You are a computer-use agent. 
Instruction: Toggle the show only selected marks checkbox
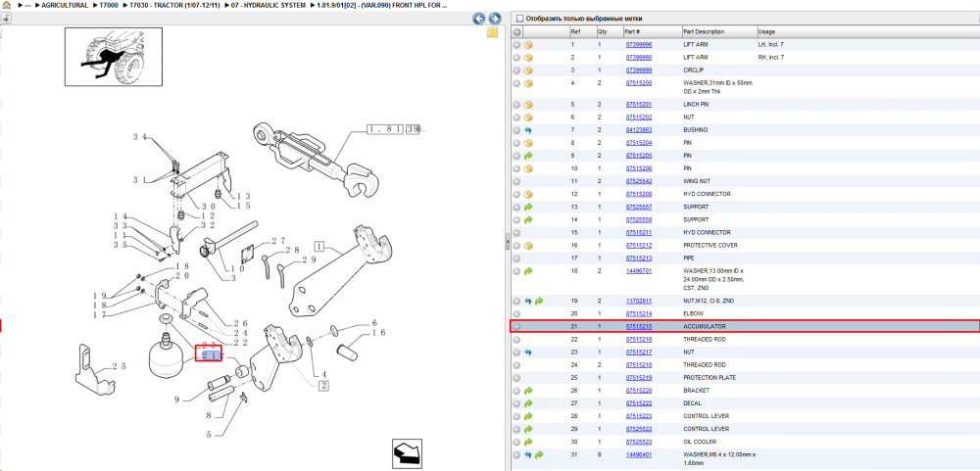tap(519, 19)
